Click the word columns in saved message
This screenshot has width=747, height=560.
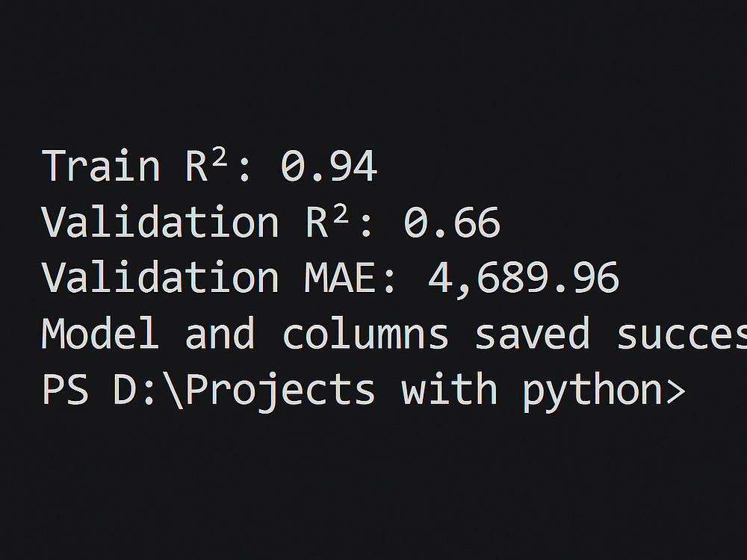click(366, 333)
